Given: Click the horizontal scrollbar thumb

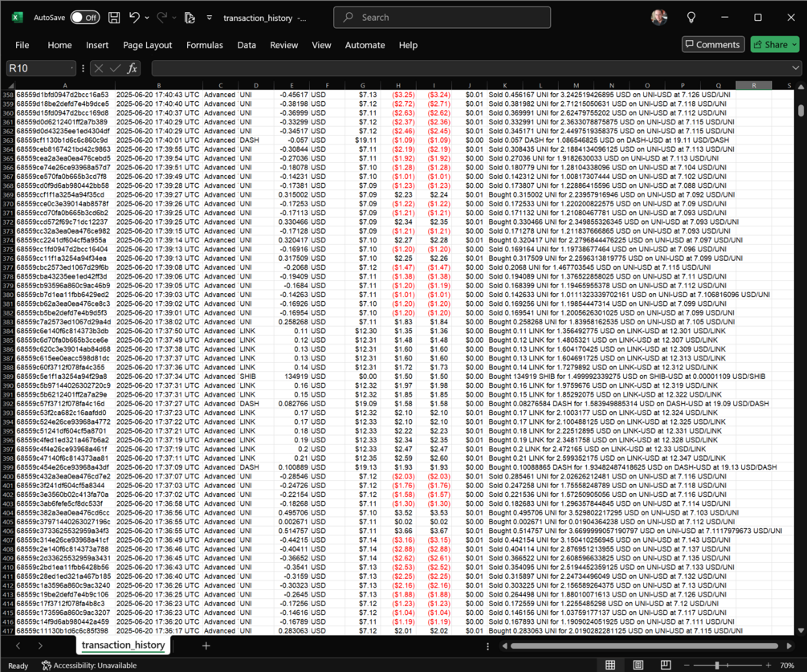Looking at the screenshot, I should pos(644,646).
